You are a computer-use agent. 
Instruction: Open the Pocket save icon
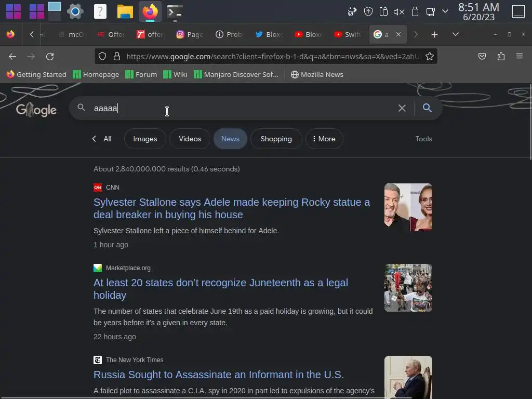click(x=482, y=56)
